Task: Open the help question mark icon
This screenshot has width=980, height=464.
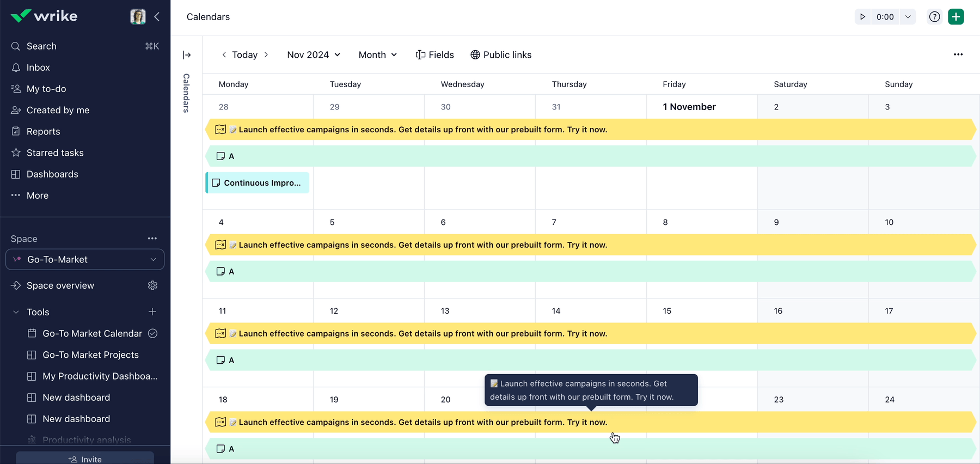Action: (x=934, y=17)
